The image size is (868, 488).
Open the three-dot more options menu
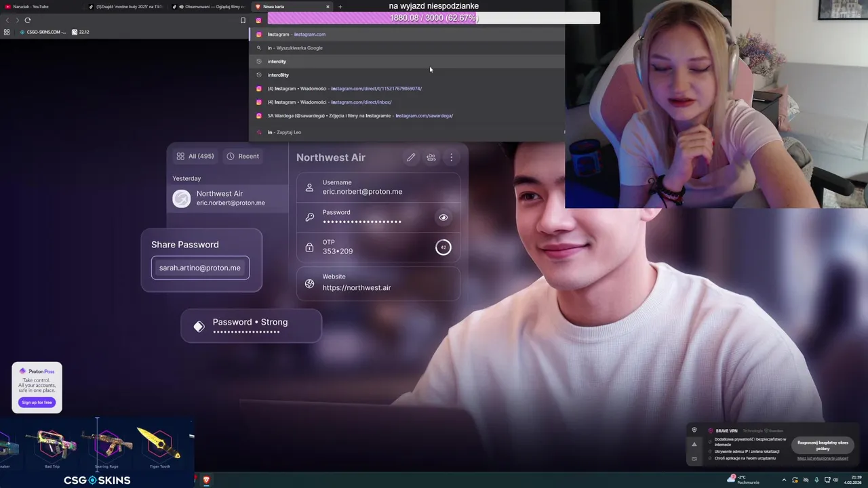[451, 157]
